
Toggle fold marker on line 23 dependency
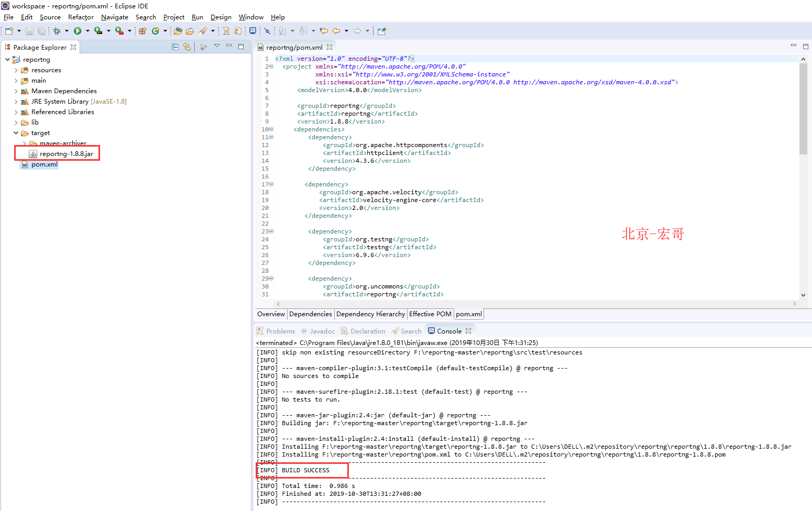pos(271,231)
